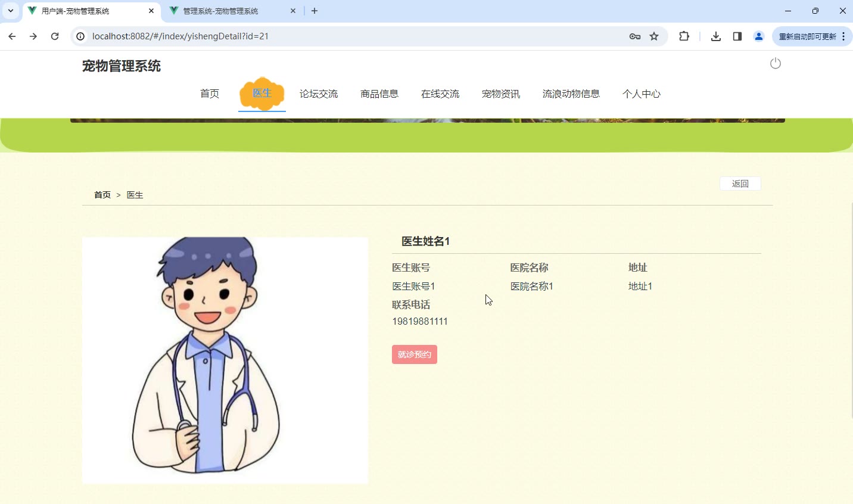Click the browser forward arrow
This screenshot has width=853, height=504.
(33, 36)
